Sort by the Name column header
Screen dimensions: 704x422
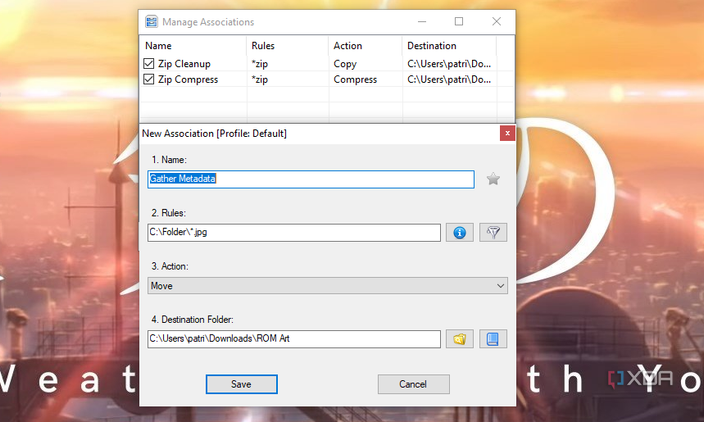coord(194,46)
